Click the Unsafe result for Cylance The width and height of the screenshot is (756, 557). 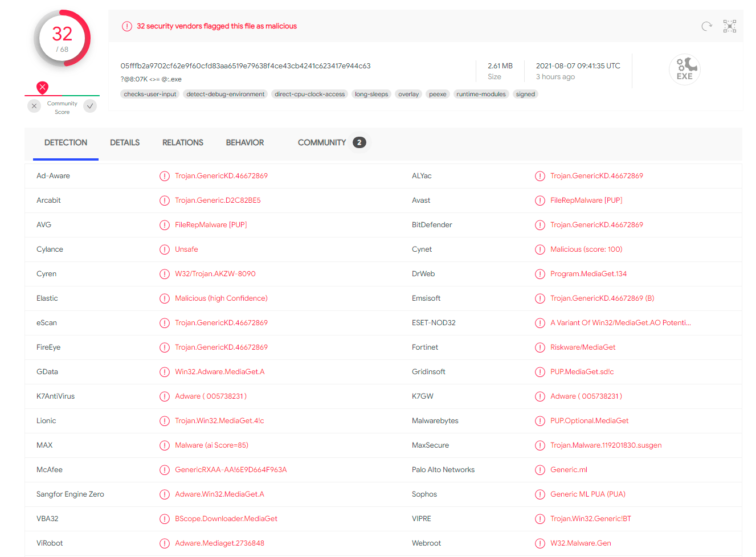point(186,249)
